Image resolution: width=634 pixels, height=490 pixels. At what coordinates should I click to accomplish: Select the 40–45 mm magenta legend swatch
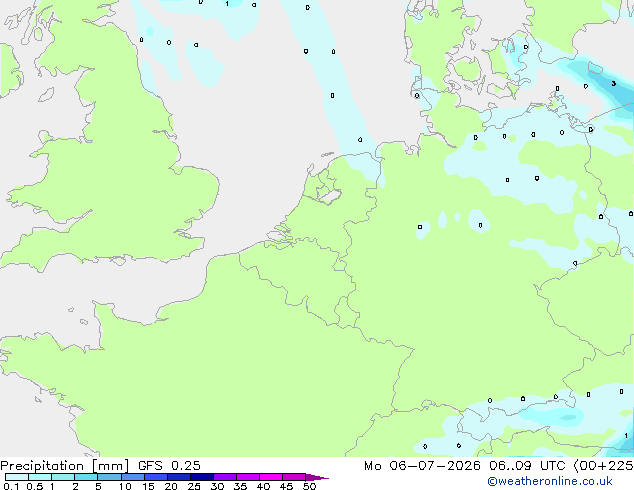tap(271, 477)
